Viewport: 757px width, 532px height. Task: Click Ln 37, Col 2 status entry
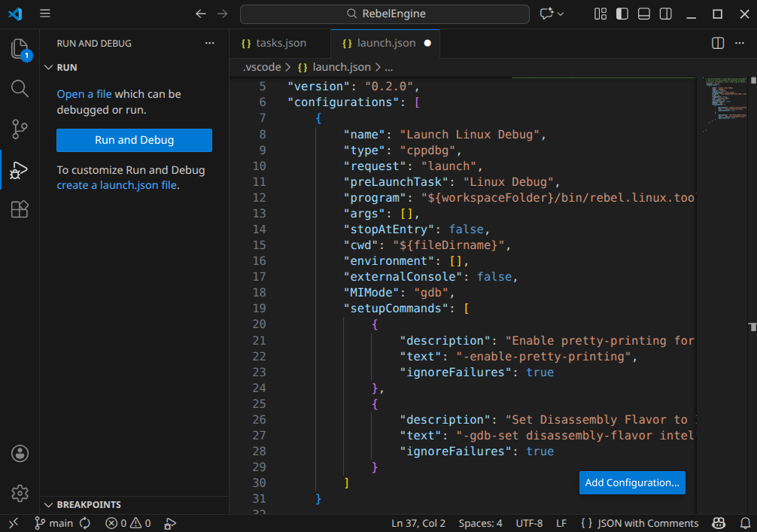[418, 523]
